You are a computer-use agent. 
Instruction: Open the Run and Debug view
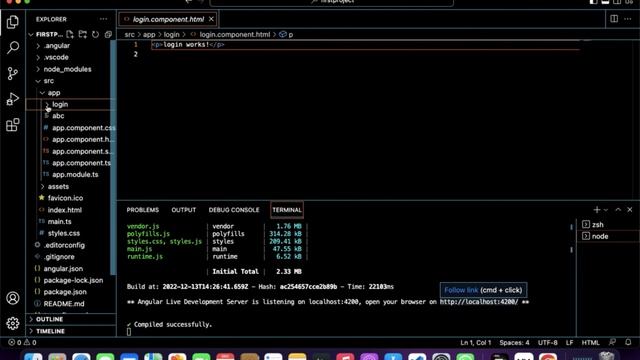click(13, 99)
